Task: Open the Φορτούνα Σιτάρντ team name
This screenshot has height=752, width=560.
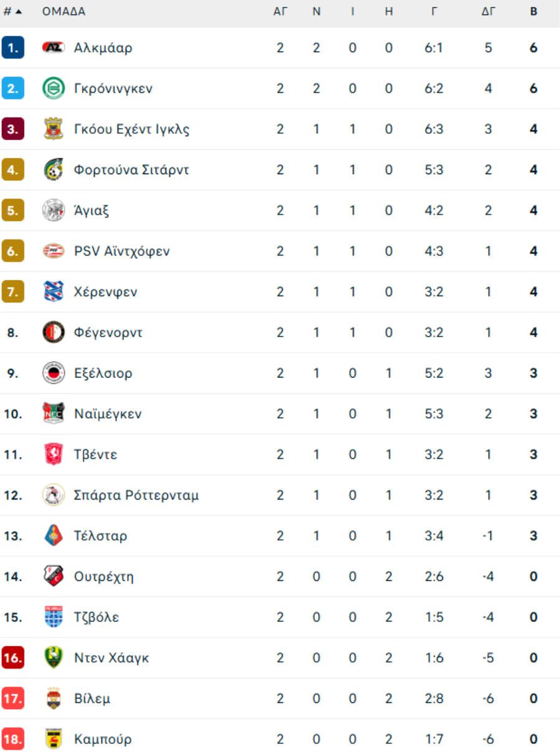Action: pos(131,170)
